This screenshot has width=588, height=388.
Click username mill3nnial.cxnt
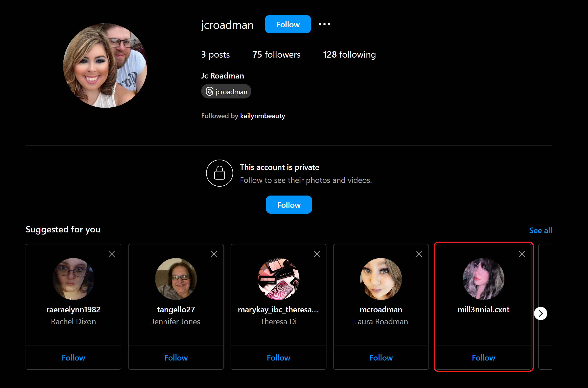(x=484, y=310)
